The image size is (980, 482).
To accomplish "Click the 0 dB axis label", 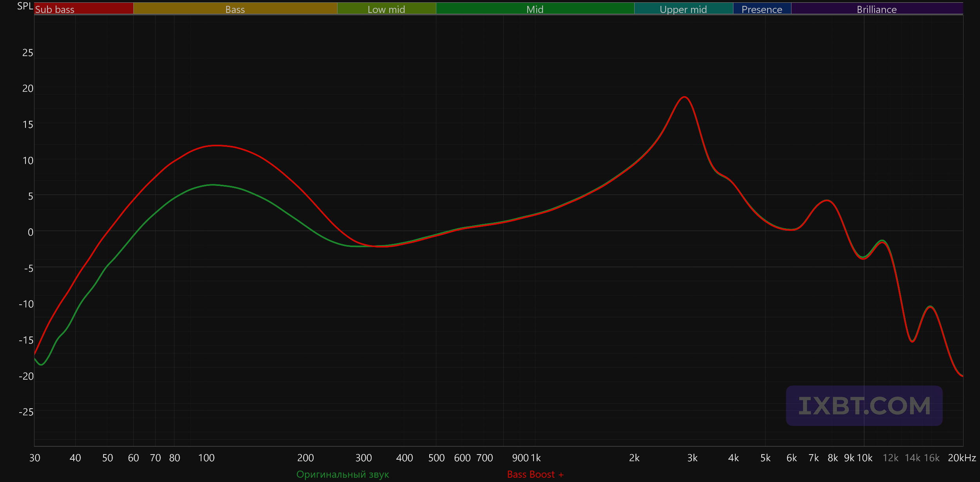I will pyautogui.click(x=30, y=232).
